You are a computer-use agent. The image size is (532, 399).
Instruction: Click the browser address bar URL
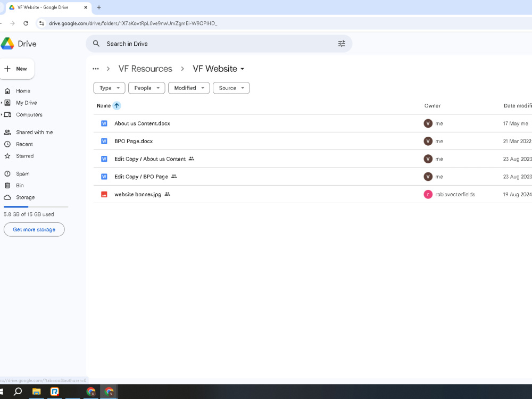coord(133,23)
